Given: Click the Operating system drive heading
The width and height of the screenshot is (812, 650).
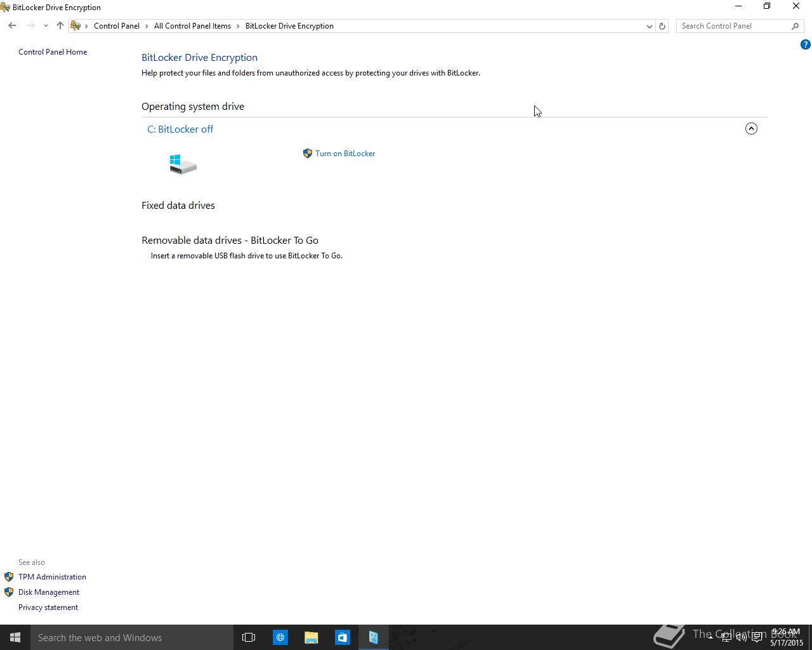Looking at the screenshot, I should click(193, 107).
